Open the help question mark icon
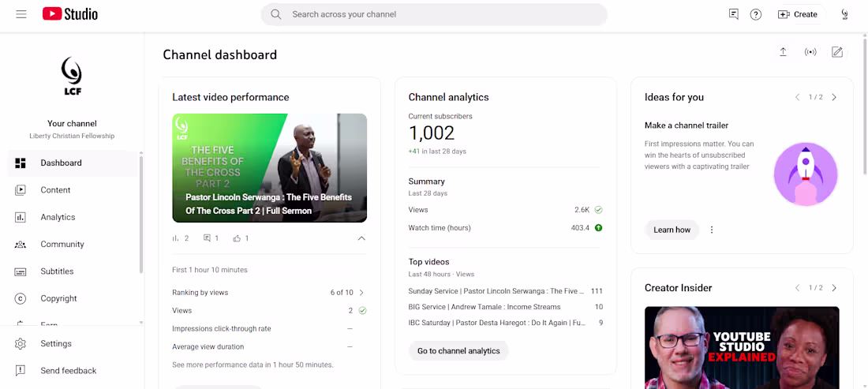The image size is (868, 389). 756,14
